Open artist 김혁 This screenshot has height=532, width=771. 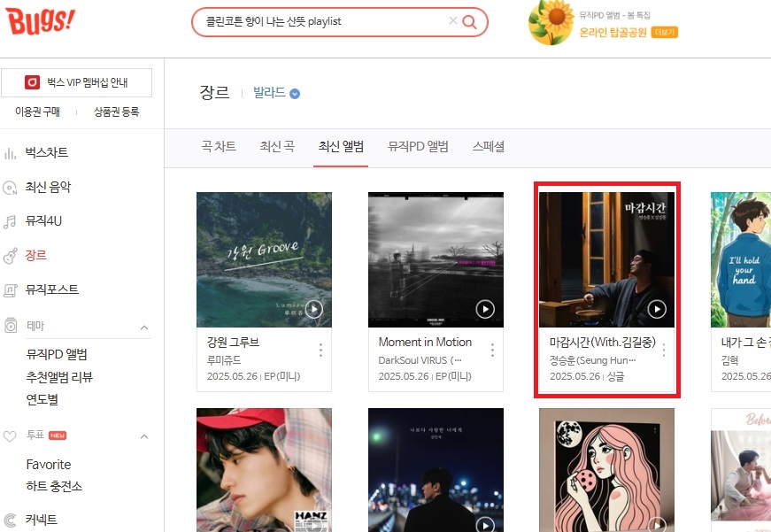(729, 360)
